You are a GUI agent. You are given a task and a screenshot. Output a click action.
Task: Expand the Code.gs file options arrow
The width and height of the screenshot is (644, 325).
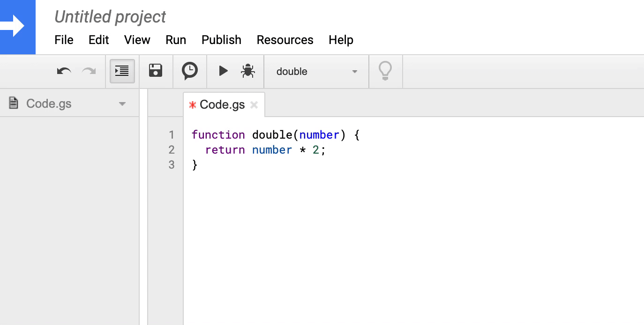pyautogui.click(x=122, y=104)
